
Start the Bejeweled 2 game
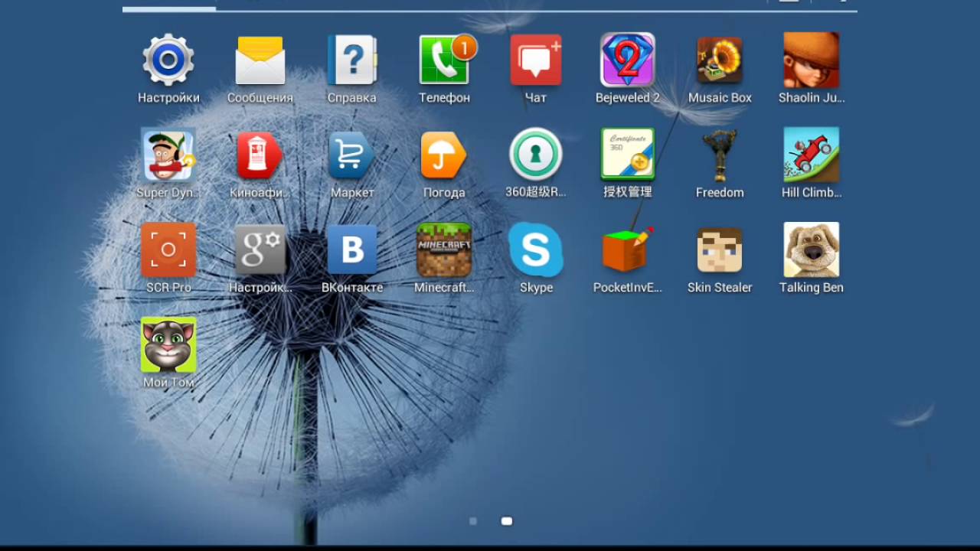(628, 60)
